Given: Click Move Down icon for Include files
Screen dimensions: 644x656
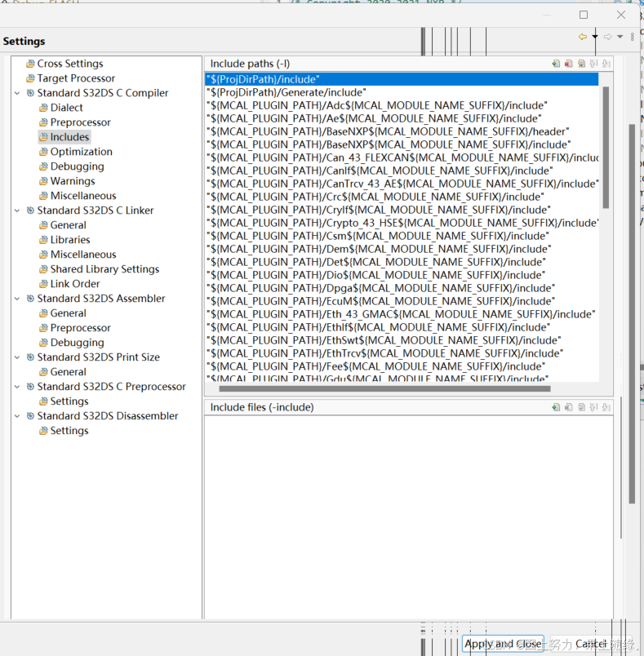Looking at the screenshot, I should (606, 407).
